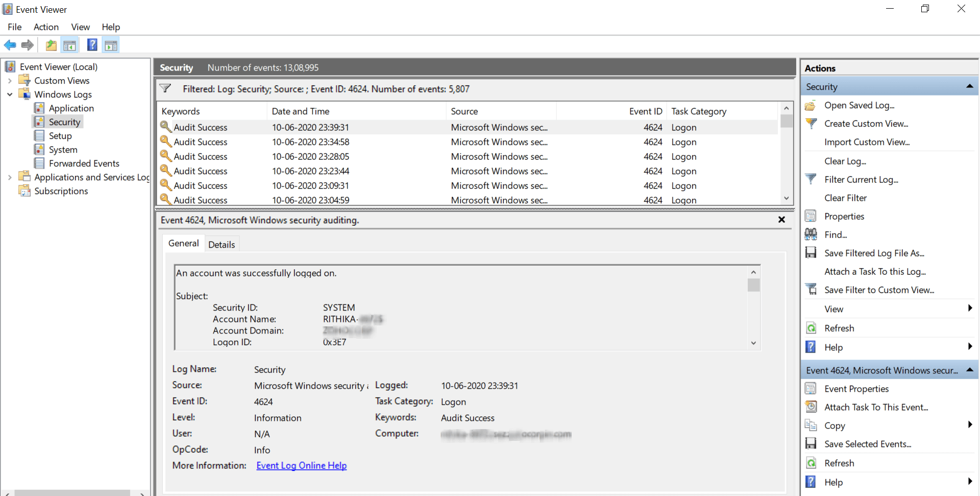Close the event preview pane
Viewport: 980px width, 496px height.
(x=781, y=220)
